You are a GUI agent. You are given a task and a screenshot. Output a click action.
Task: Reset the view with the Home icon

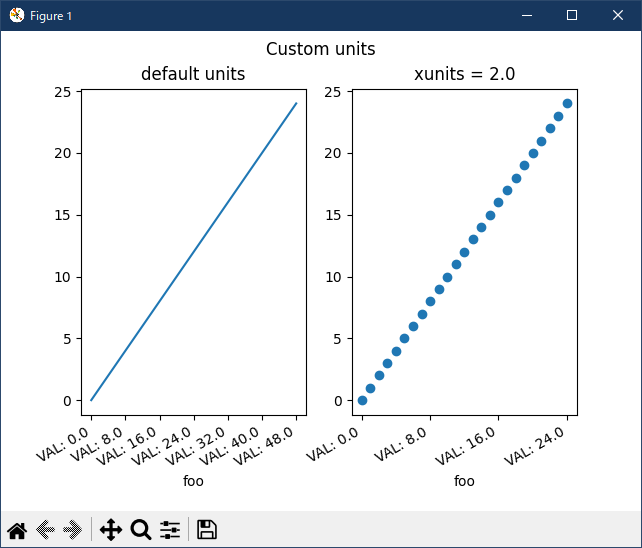(17, 530)
